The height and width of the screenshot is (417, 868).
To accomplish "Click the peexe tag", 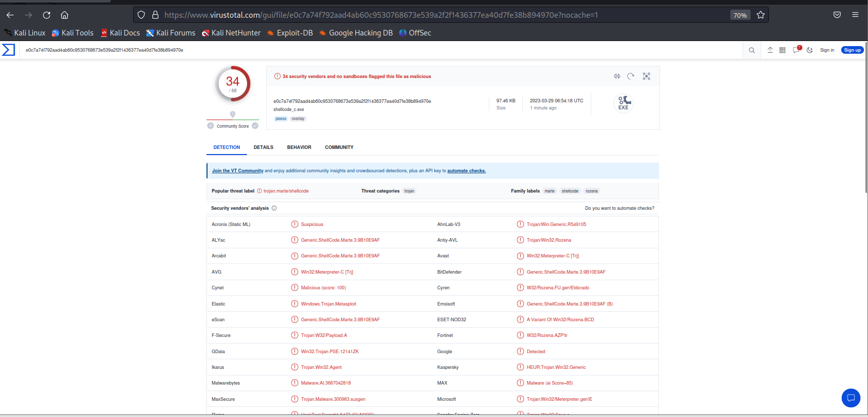I will [281, 119].
